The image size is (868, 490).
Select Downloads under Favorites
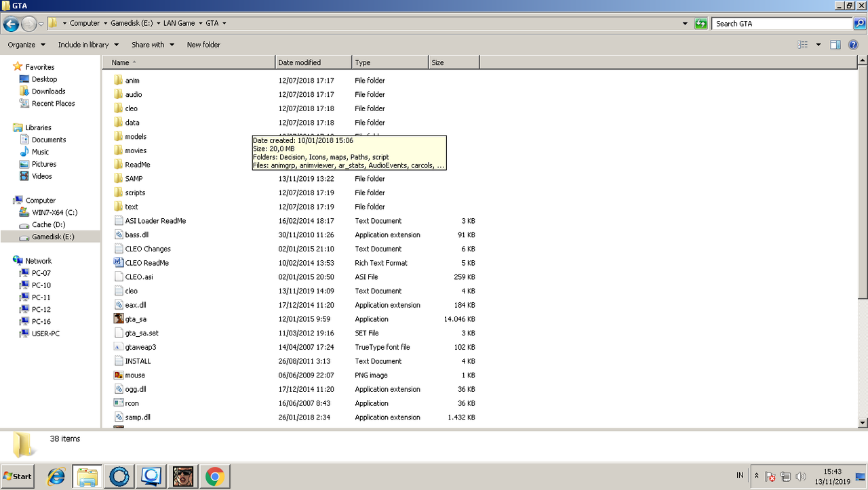pyautogui.click(x=48, y=91)
